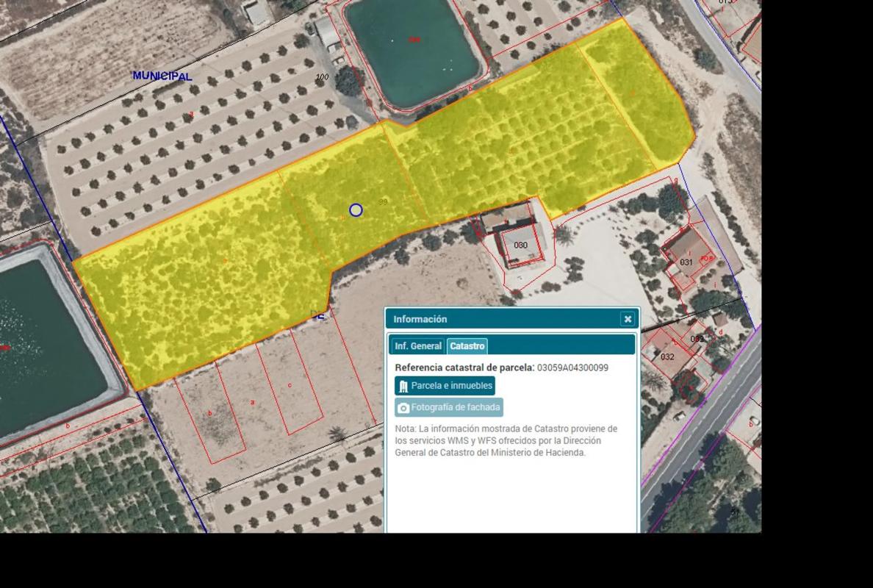Screen dimensions: 873x588
Task: Open Parcela e inmuebles details
Action: click(445, 386)
